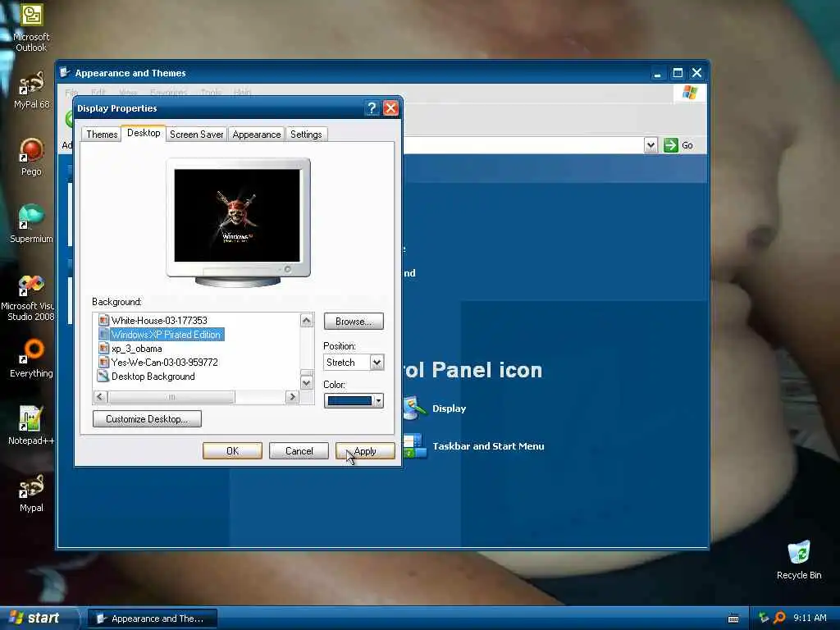The height and width of the screenshot is (630, 840).
Task: Click the Desktop Background folder icon in list
Action: point(103,376)
